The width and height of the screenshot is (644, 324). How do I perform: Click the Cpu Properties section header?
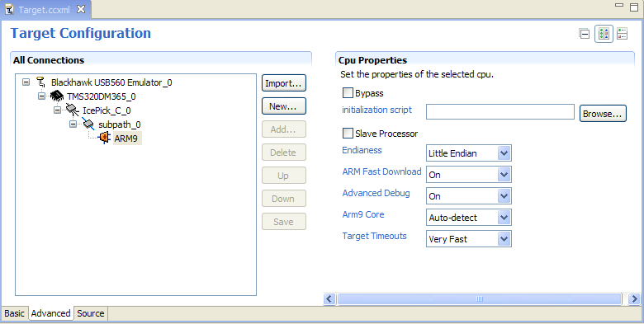372,60
